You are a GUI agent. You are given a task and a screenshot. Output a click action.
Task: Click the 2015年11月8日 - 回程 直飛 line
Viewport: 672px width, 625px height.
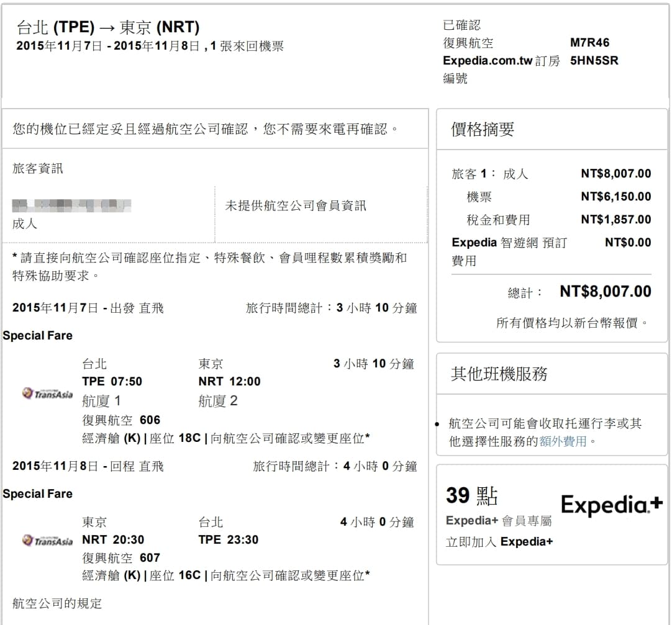88,466
